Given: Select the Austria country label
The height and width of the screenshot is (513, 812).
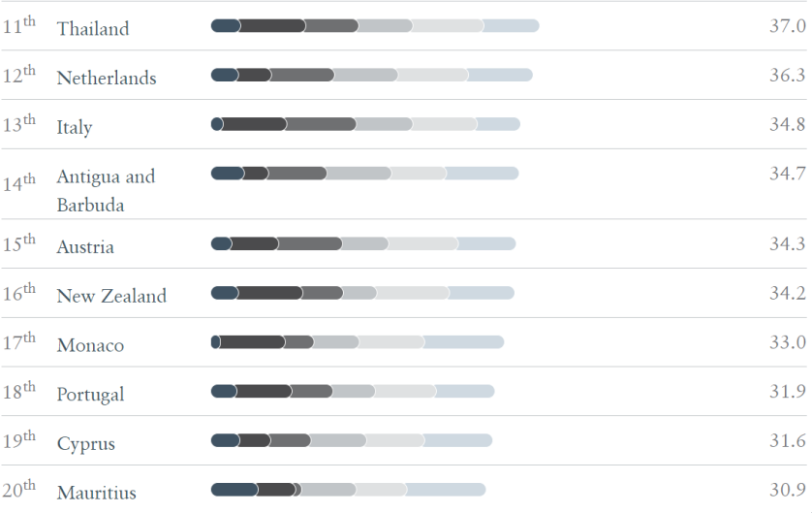Looking at the screenshot, I should (x=85, y=246).
